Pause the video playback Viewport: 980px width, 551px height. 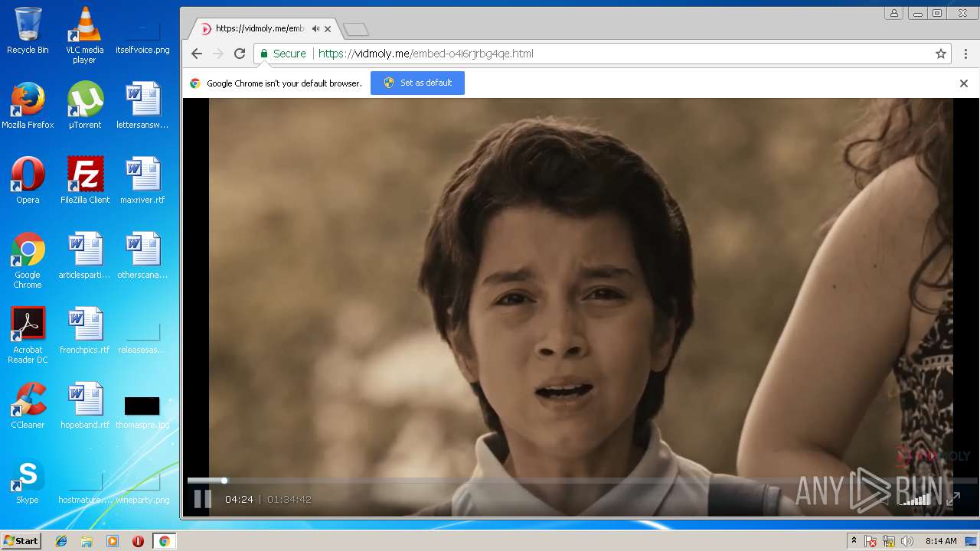[202, 499]
